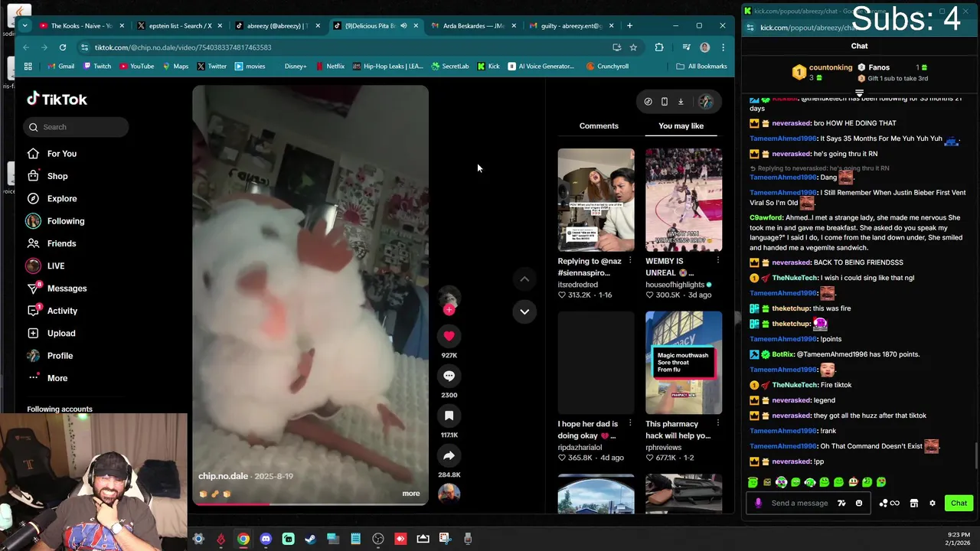Viewport: 980px width, 551px height.
Task: Open the Kick chat shop storefront icon
Action: (x=913, y=503)
